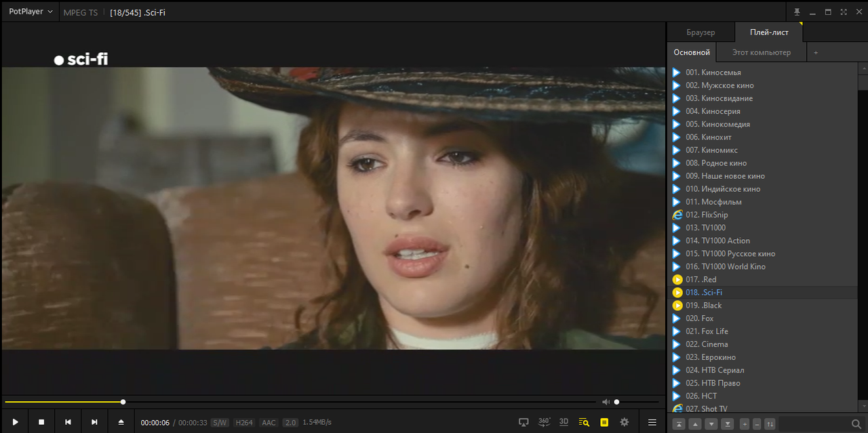868x433 pixels.
Task: Click the playlist search magnifier icon
Action: tap(856, 424)
